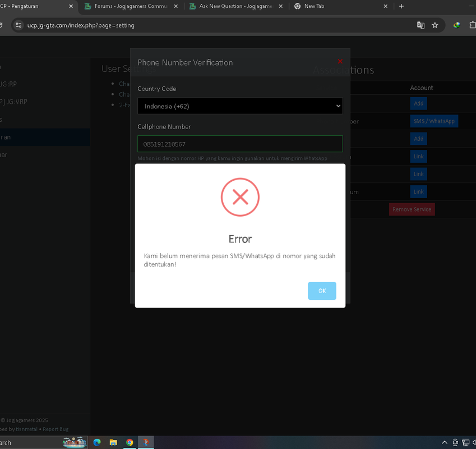
Task: Switch to Ask New Question tab
Action: point(235,6)
